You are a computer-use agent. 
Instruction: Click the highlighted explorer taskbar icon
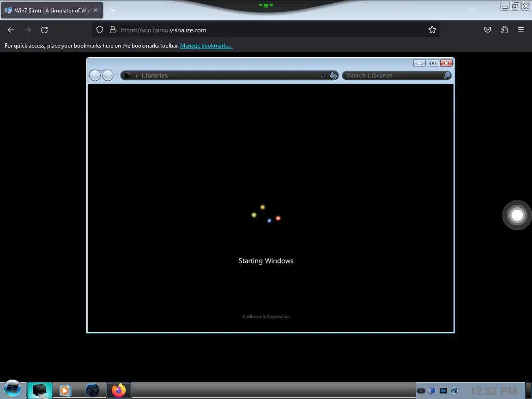[x=40, y=390]
